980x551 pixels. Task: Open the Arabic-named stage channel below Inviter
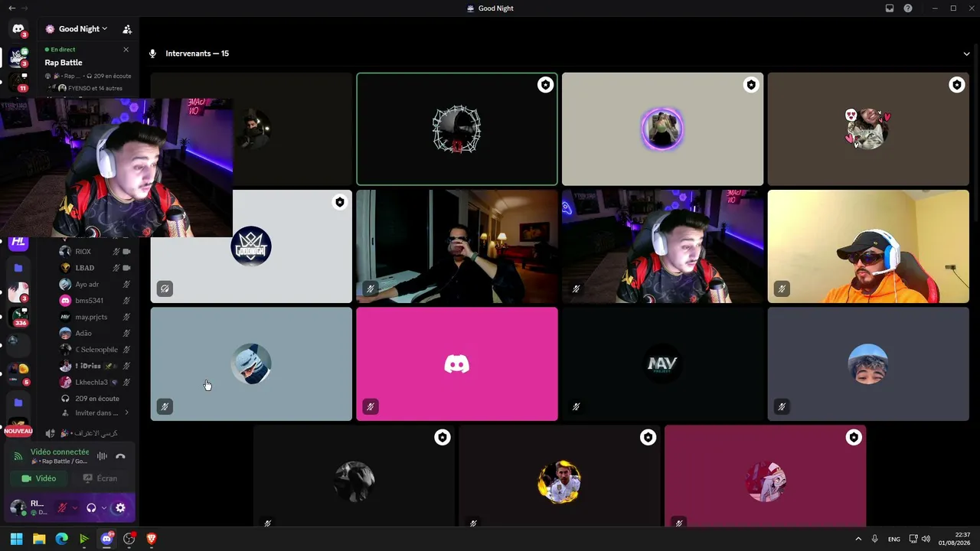point(87,433)
